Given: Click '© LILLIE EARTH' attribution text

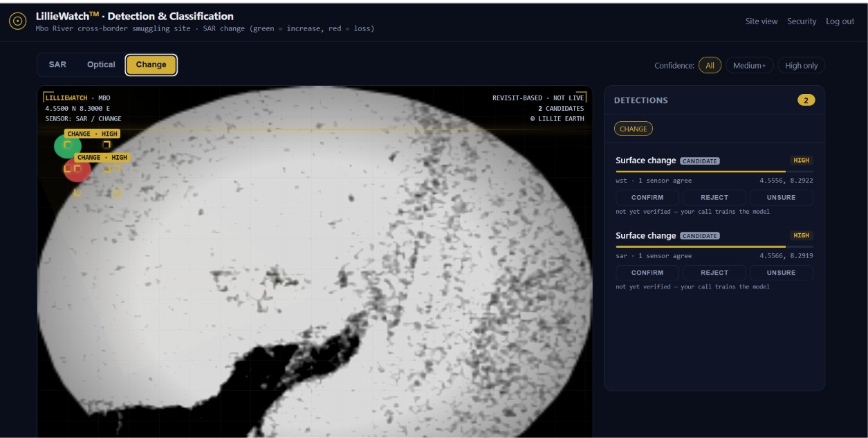Looking at the screenshot, I should [x=557, y=119].
